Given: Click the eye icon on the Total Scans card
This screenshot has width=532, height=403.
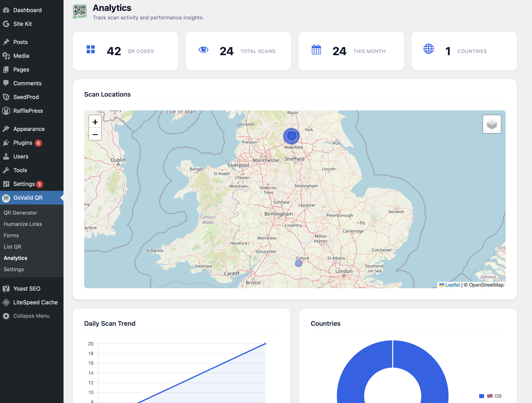Looking at the screenshot, I should (x=203, y=50).
